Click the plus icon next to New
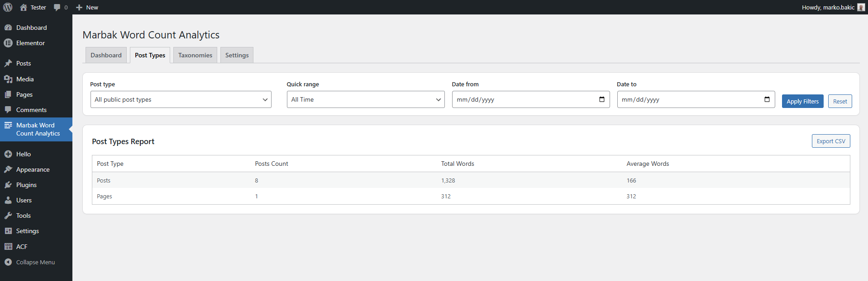The height and width of the screenshot is (281, 868). 79,7
